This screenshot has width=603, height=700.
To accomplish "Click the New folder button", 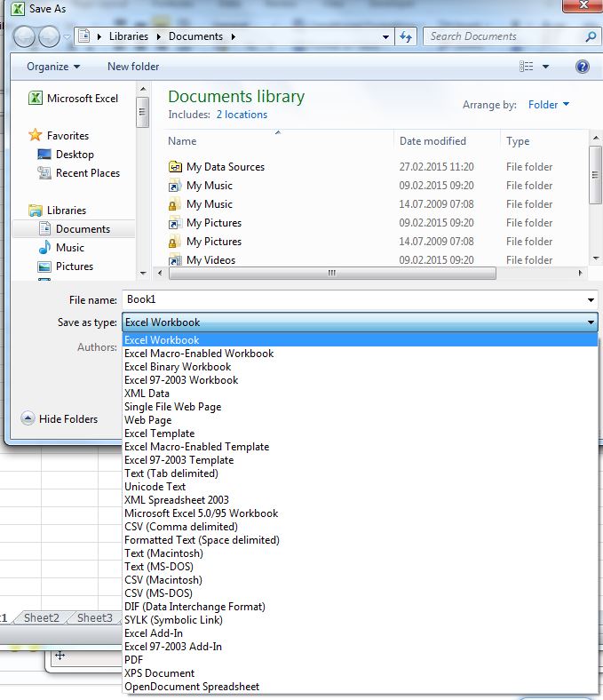I will tap(133, 67).
